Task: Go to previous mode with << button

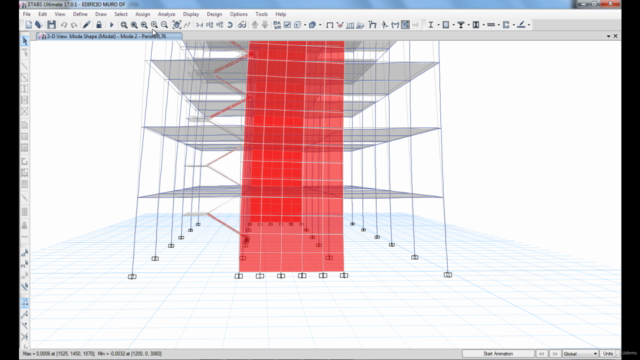Action: click(542, 353)
